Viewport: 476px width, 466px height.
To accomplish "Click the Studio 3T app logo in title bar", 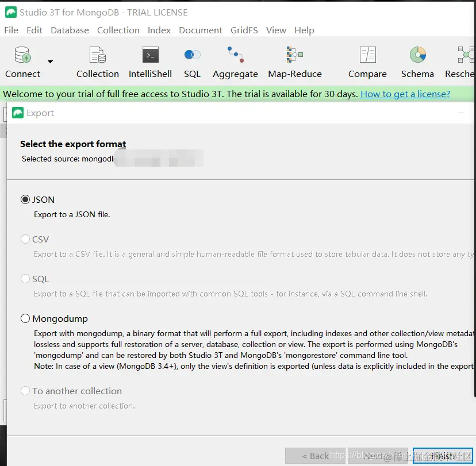I will (x=11, y=13).
